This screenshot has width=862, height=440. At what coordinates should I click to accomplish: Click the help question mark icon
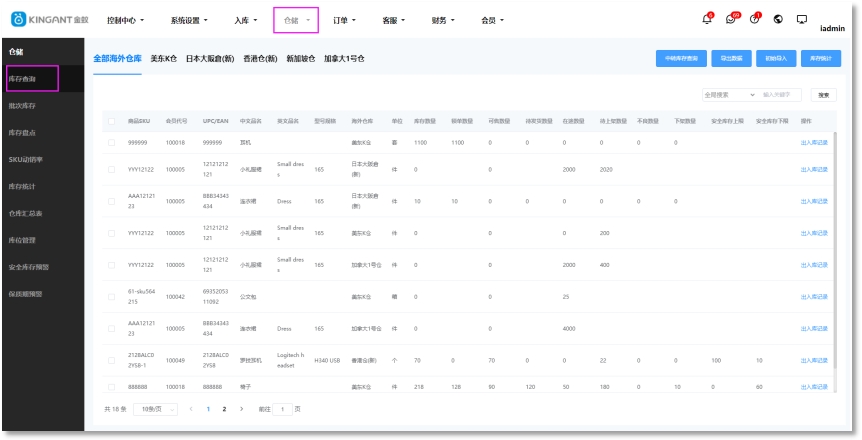[754, 19]
